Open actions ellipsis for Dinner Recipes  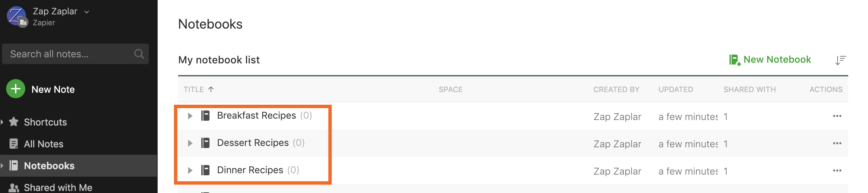tap(837, 170)
